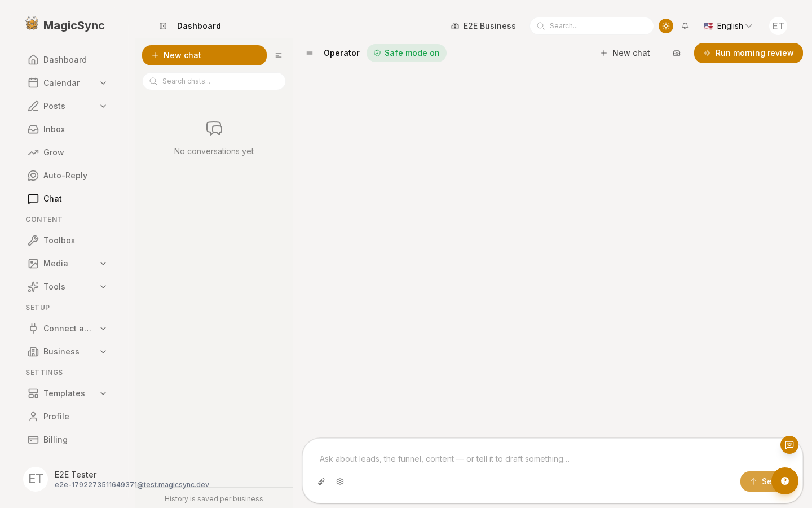The height and width of the screenshot is (508, 812).
Task: Click the Dashboard breadcrumb title
Action: (199, 26)
